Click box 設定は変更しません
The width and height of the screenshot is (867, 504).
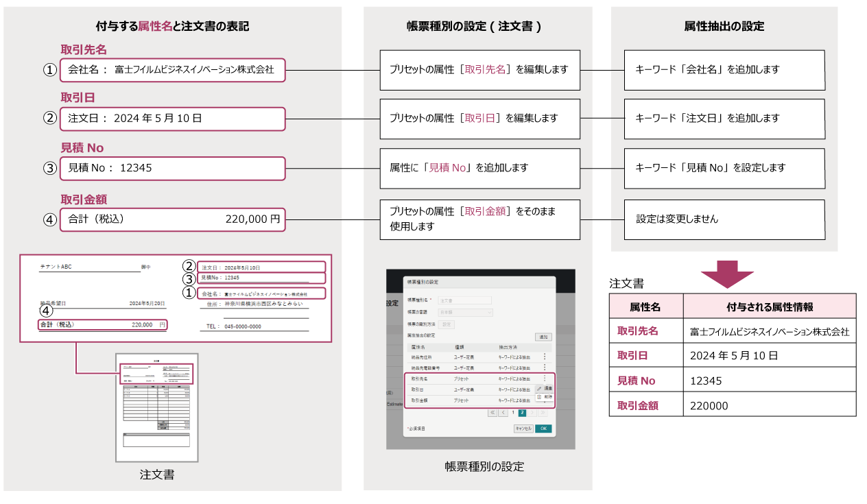(x=724, y=219)
